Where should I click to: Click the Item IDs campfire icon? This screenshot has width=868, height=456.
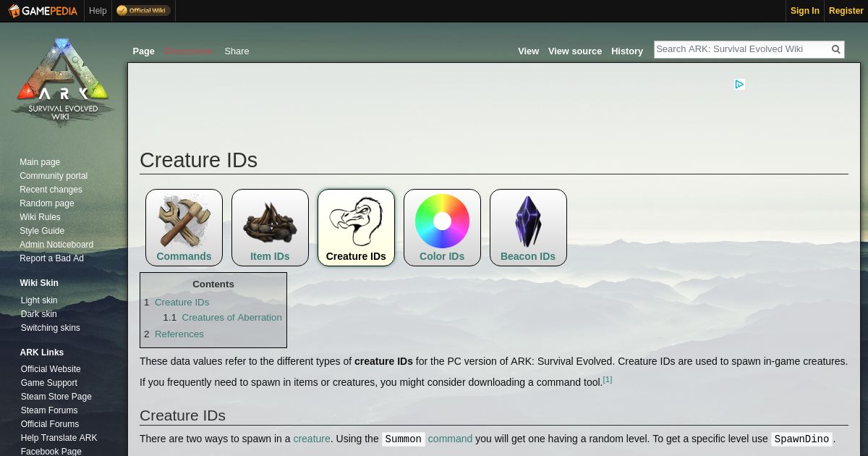pos(270,221)
